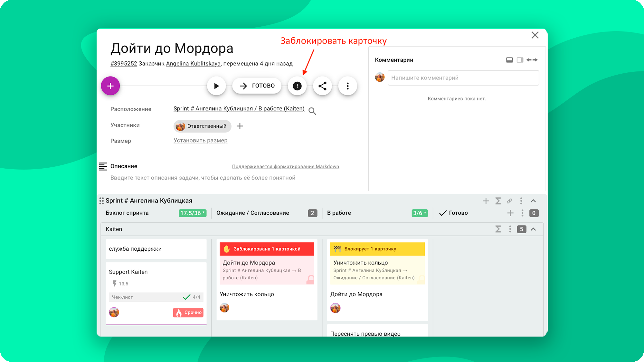Add a participant with plus icon
Screen dimensions: 644x362
click(x=240, y=126)
